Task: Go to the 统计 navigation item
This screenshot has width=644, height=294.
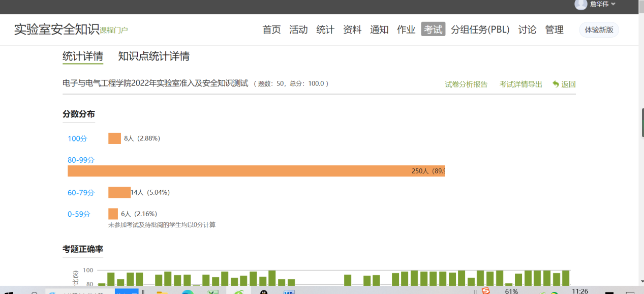Action: [x=325, y=30]
